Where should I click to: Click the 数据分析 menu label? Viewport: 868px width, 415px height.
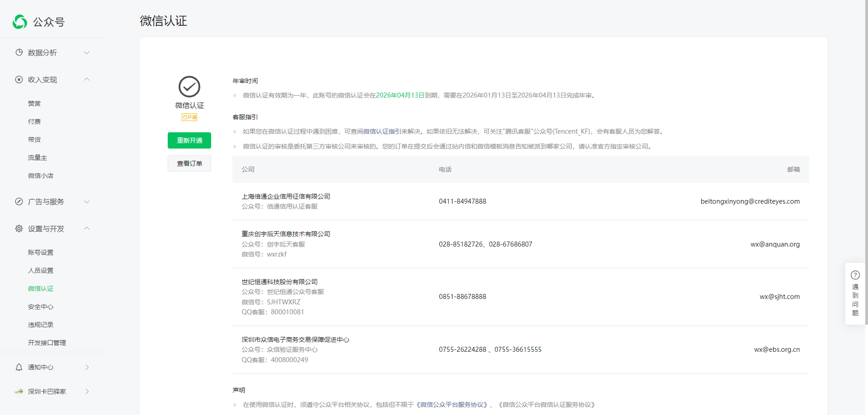(x=42, y=53)
